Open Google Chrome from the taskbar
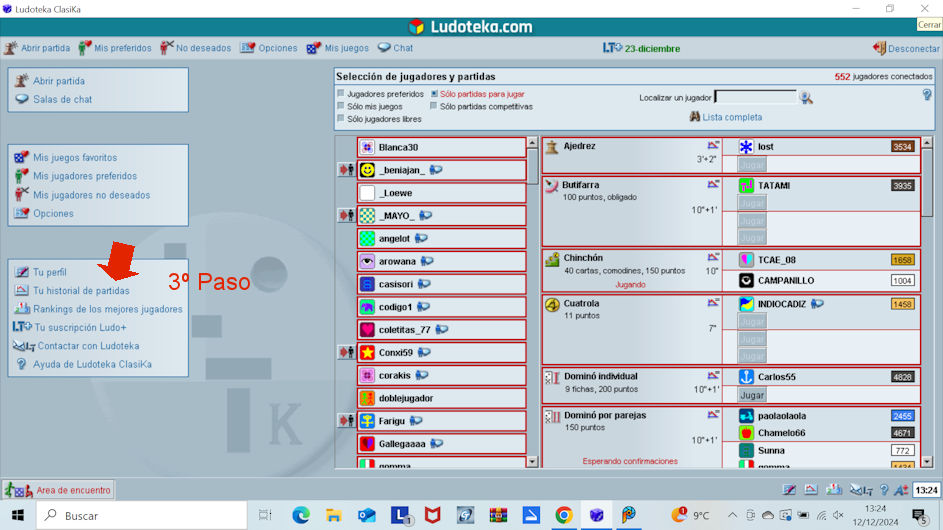Image resolution: width=943 pixels, height=530 pixels. point(564,516)
